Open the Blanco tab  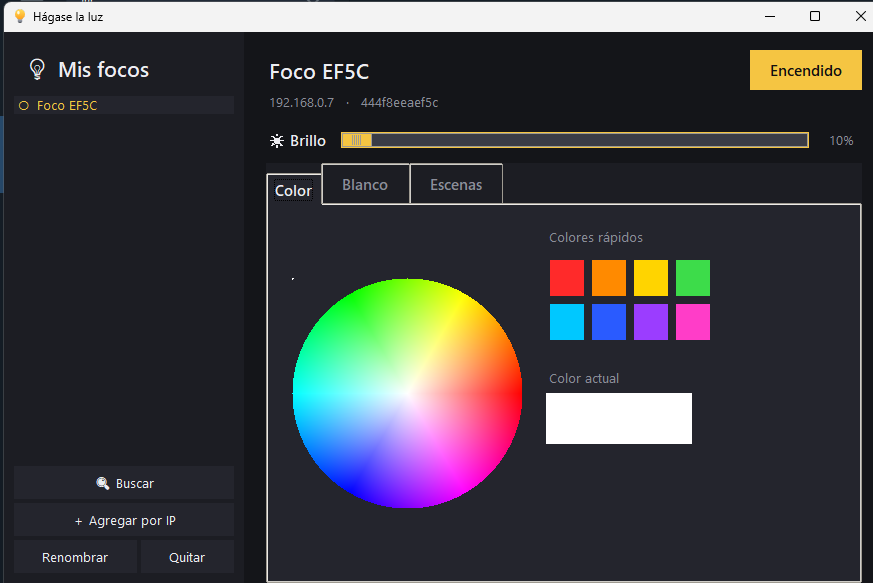pyautogui.click(x=365, y=184)
